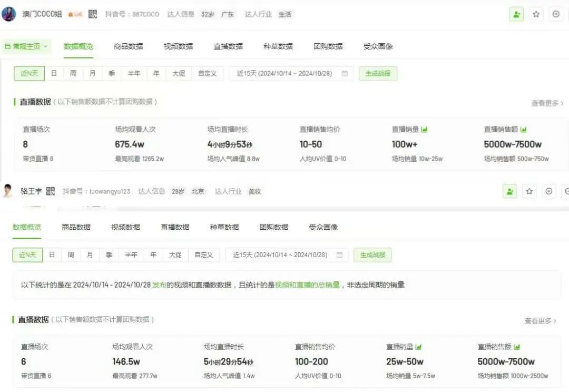Click the green follow-user icon for 骆王宇

coord(509,191)
